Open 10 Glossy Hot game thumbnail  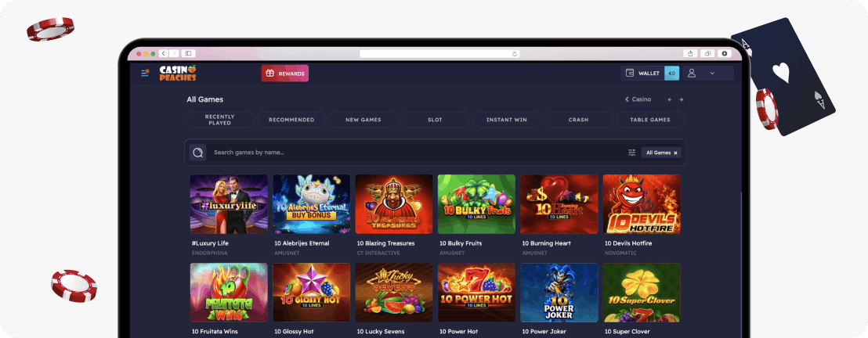point(311,293)
